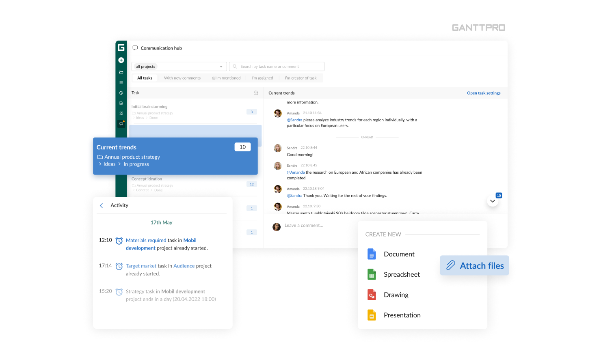Switch to the With new comments tab
The height and width of the screenshot is (364, 601).
tap(182, 78)
